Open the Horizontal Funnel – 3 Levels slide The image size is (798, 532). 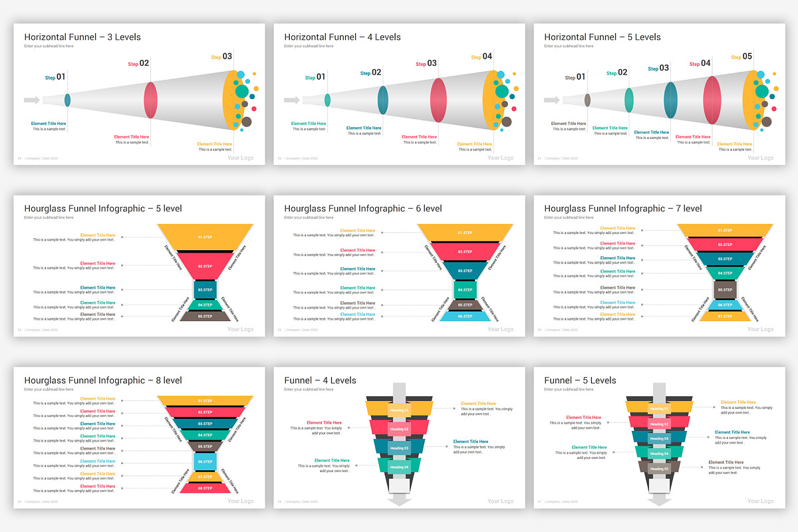(139, 94)
